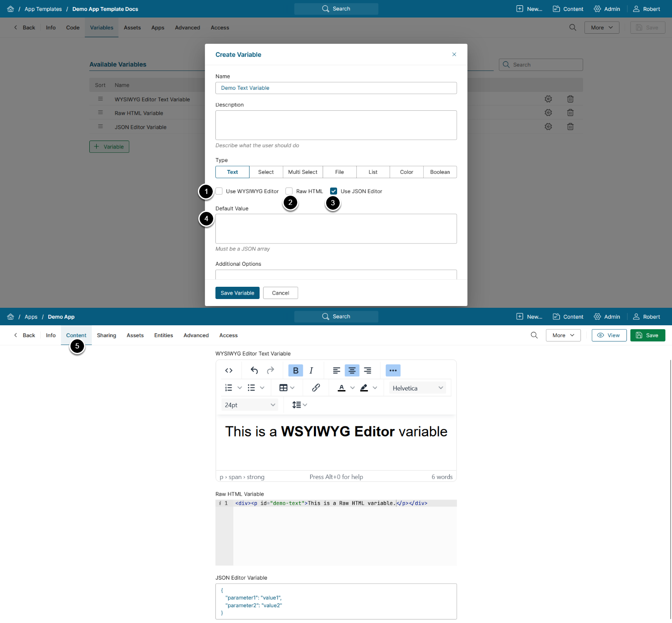672x623 pixels.
Task: Enable the Raw HTML checkbox
Action: click(x=289, y=191)
